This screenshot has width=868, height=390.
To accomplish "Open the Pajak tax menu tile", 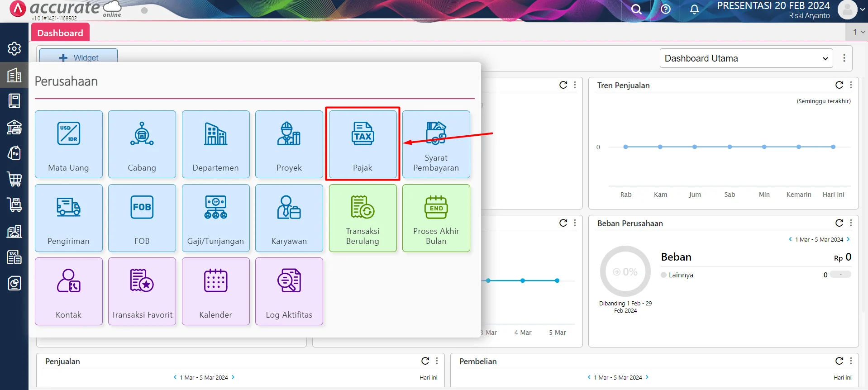I will pos(362,144).
